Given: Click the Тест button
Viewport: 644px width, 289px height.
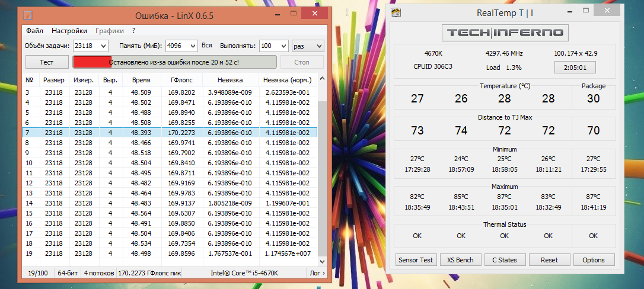Looking at the screenshot, I should (x=46, y=62).
